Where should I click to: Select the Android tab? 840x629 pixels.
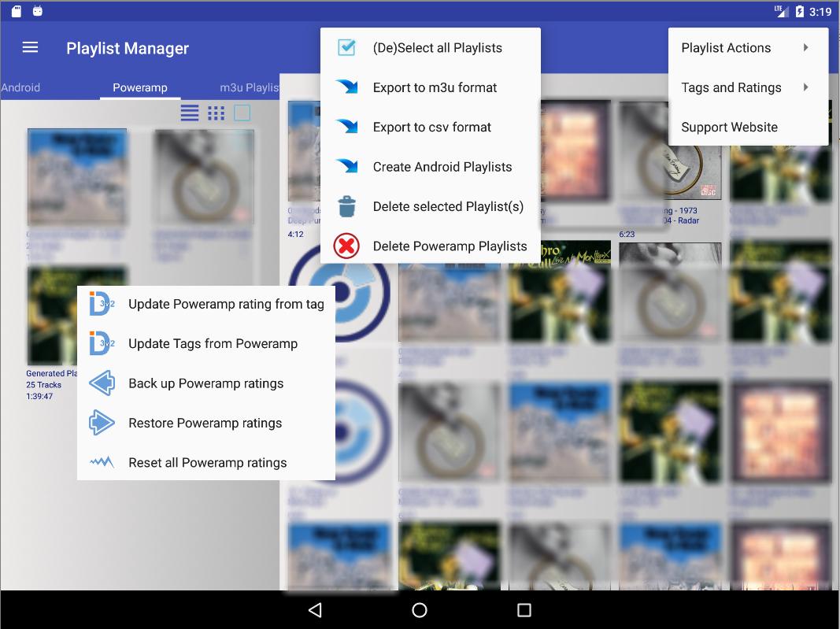click(20, 87)
